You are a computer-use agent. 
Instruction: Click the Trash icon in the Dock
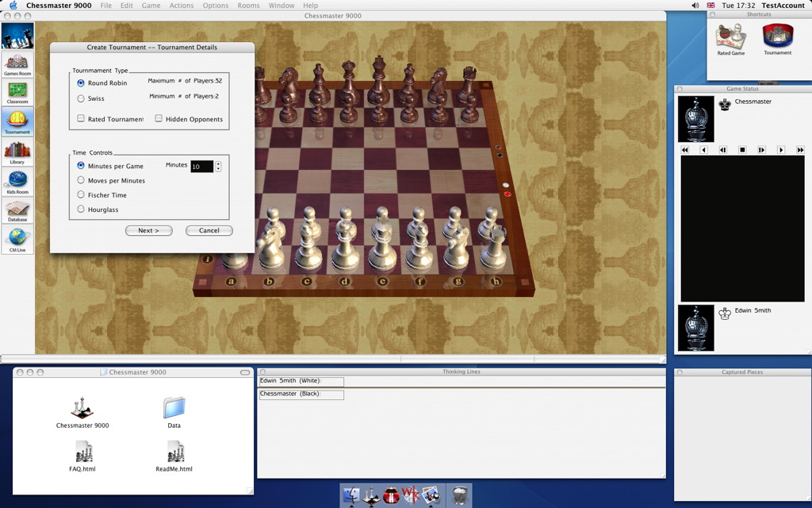(459, 495)
